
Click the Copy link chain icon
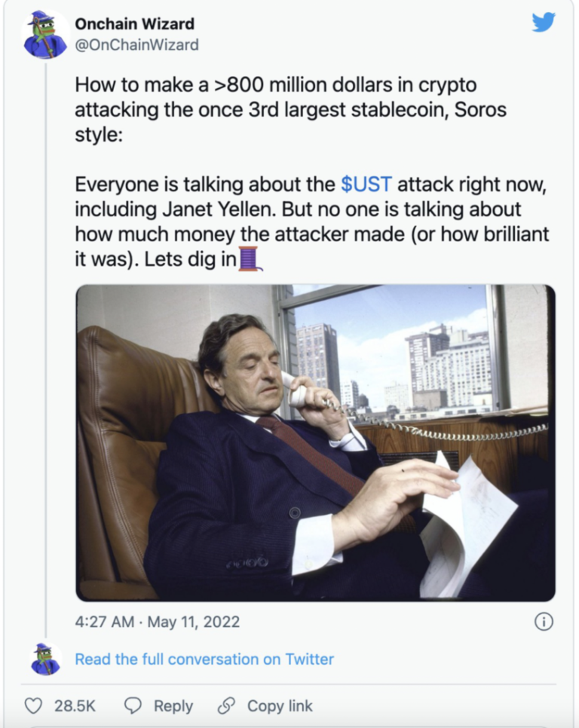(225, 705)
